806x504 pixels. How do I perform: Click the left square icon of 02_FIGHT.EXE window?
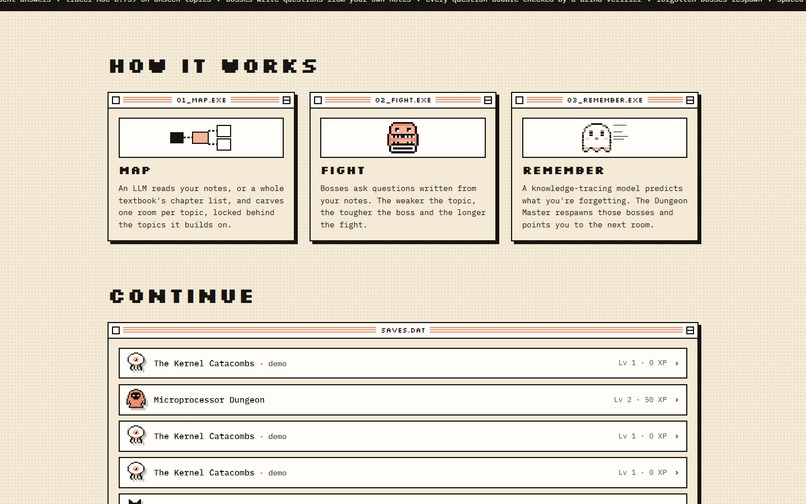point(318,100)
